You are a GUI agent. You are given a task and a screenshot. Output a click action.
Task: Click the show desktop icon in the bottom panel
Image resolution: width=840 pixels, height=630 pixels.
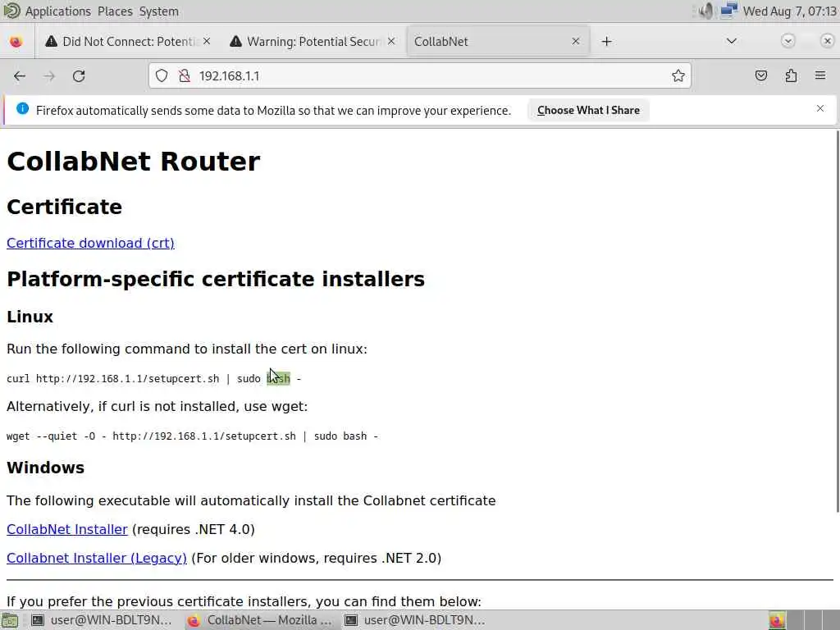[9, 620]
